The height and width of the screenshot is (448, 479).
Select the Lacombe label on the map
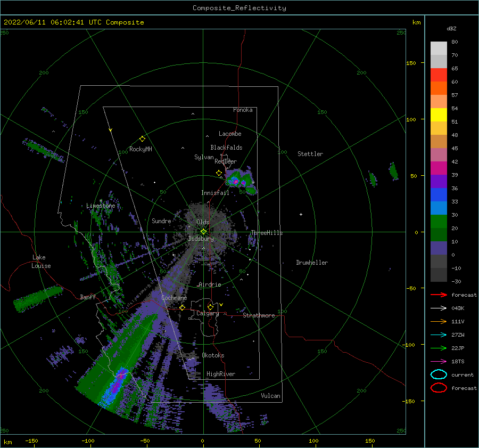coord(230,134)
